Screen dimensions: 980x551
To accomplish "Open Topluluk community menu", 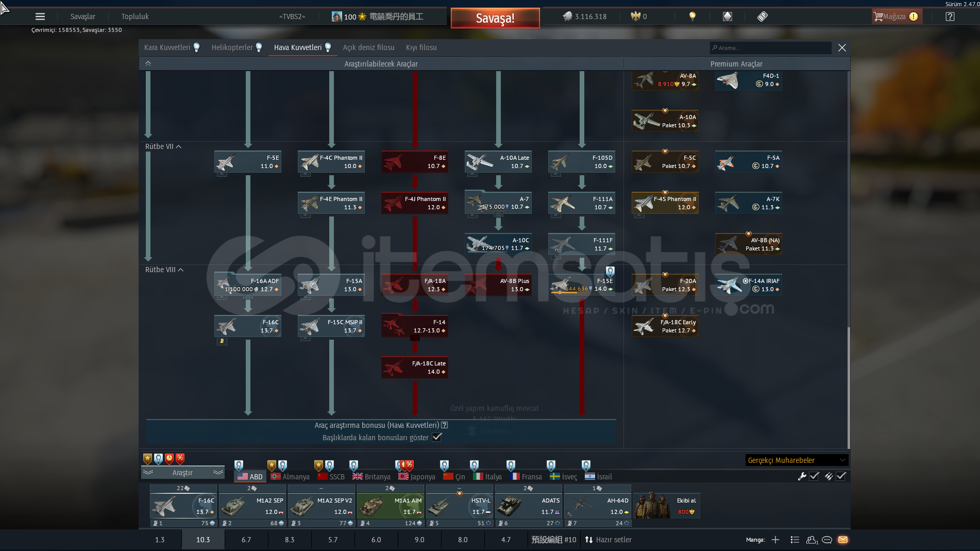I will pyautogui.click(x=135, y=16).
